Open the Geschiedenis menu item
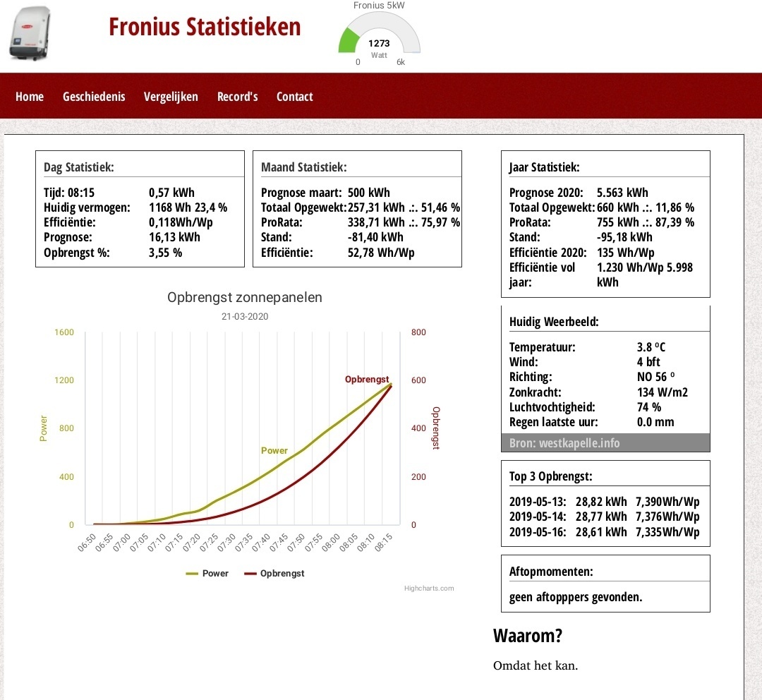762x700 pixels. 94,96
